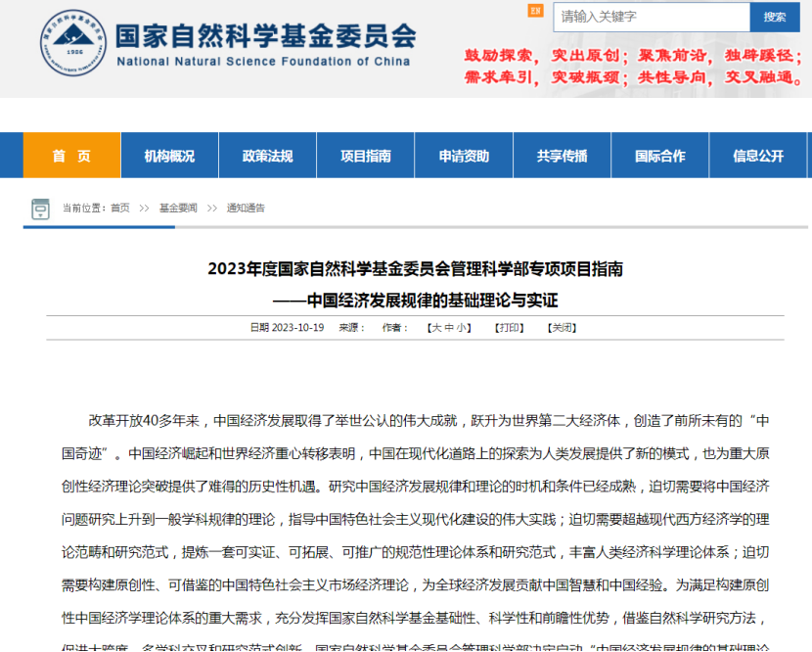Switch to English via the EN icon
Image resolution: width=812 pixels, height=652 pixels.
(x=535, y=11)
